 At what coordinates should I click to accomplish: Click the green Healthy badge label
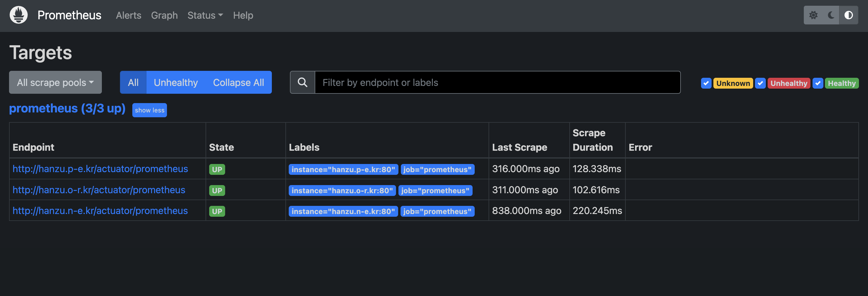(842, 83)
